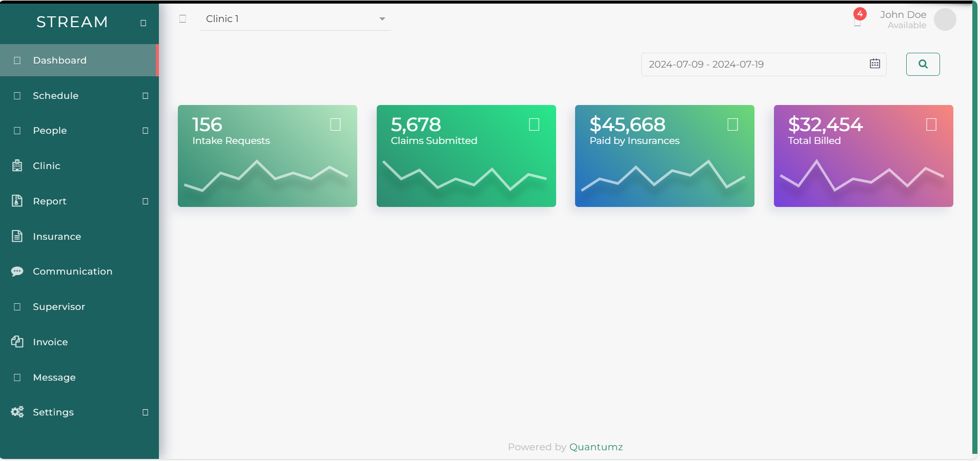Expand the Schedule submenu arrow

pyautogui.click(x=146, y=96)
